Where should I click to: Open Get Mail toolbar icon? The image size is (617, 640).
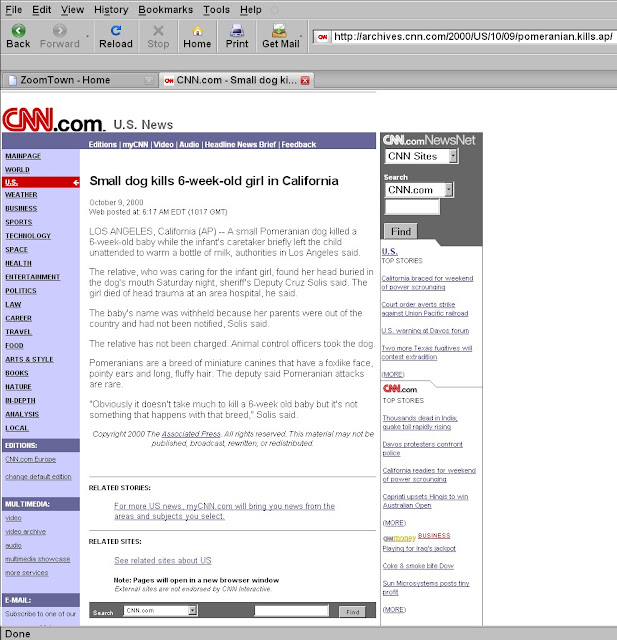pos(280,31)
